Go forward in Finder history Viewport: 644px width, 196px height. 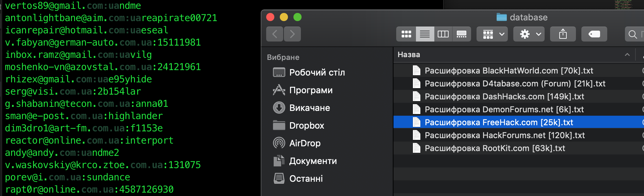292,34
